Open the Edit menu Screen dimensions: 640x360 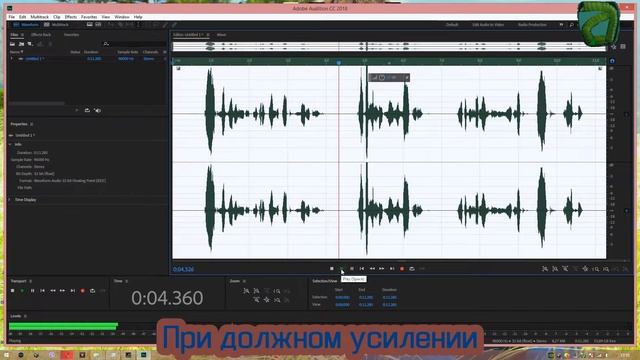tap(22, 17)
